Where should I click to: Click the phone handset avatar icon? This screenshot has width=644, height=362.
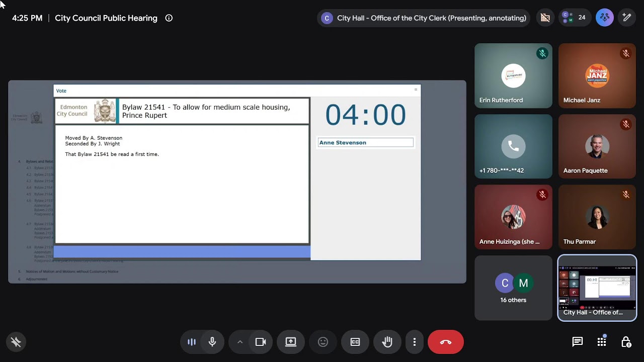click(513, 146)
